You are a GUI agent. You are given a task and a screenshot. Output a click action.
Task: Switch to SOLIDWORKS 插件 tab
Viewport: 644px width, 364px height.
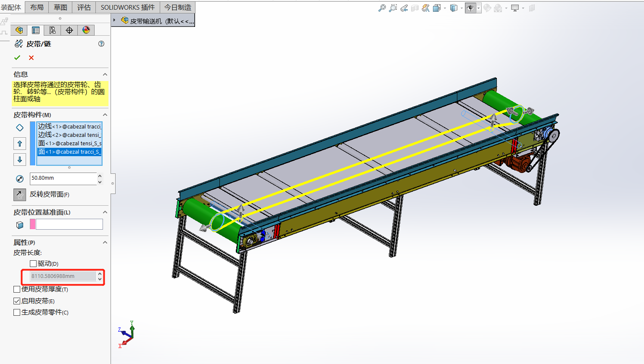tap(128, 7)
